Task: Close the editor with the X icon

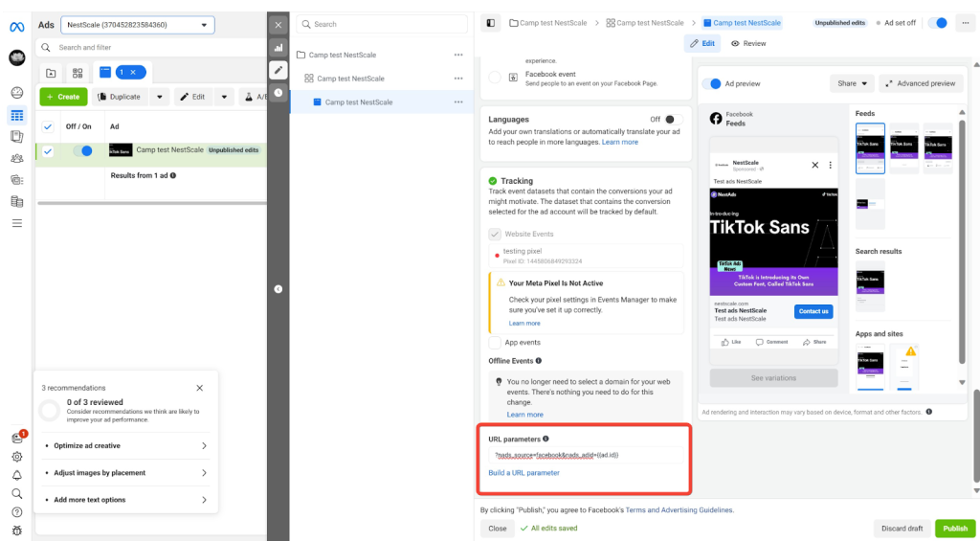Action: coord(278,25)
